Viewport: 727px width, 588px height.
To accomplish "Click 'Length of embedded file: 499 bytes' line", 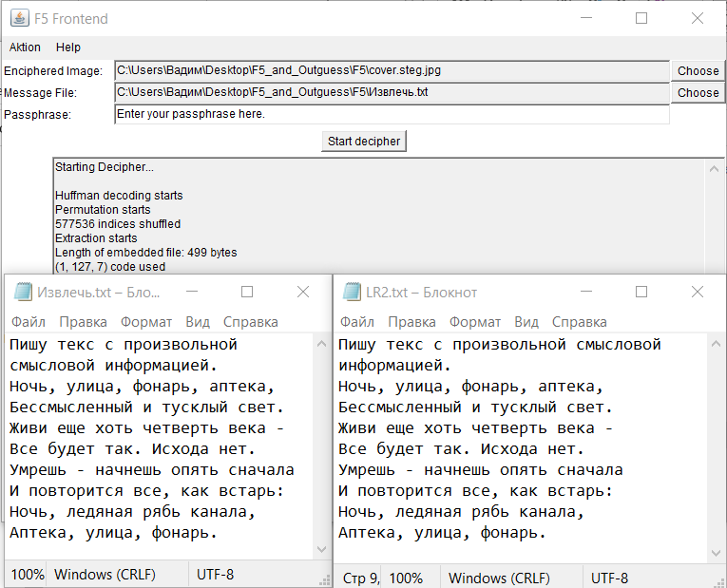I will (x=146, y=253).
